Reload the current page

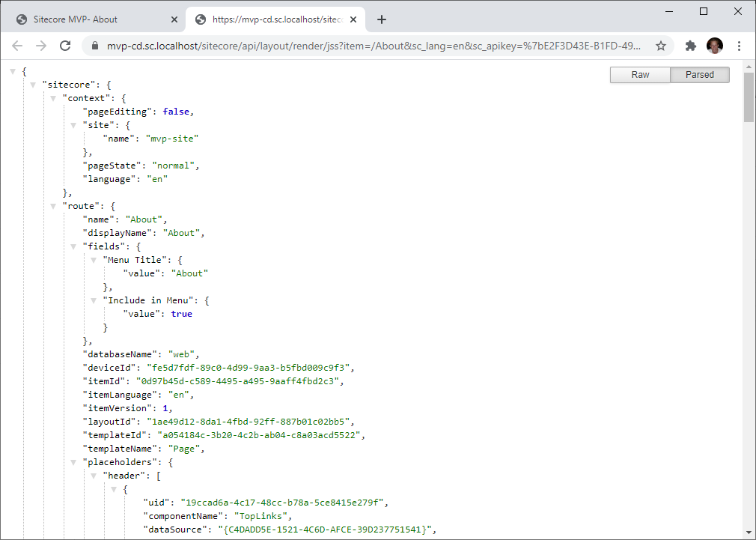[x=65, y=46]
